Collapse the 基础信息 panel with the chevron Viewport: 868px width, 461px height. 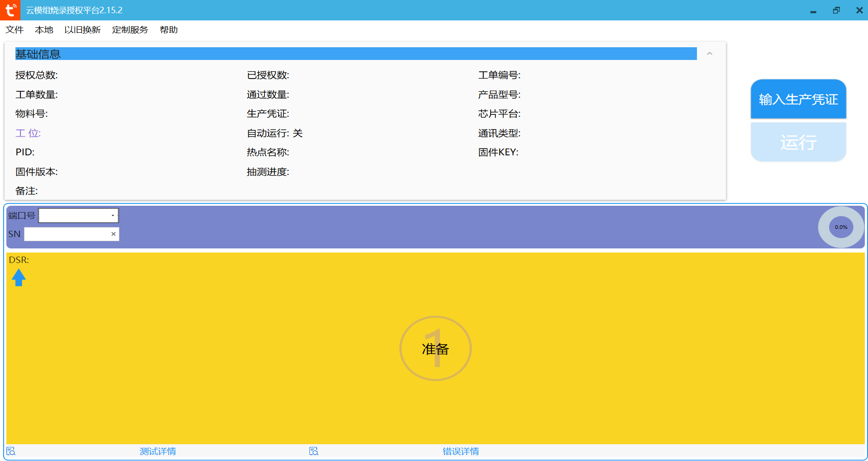coord(710,54)
